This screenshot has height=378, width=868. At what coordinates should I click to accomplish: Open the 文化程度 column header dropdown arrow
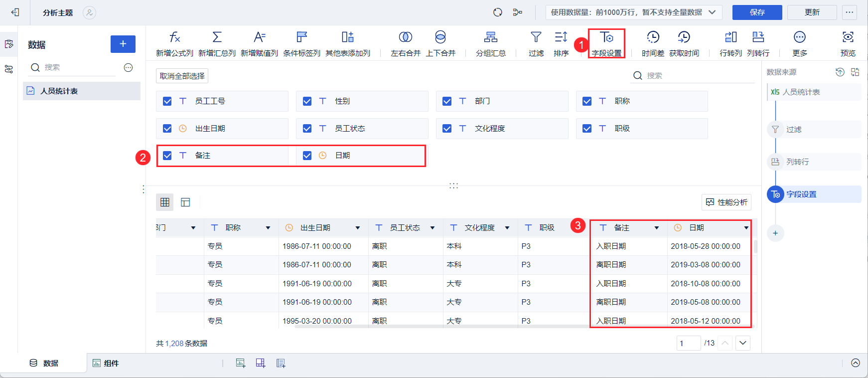click(507, 228)
